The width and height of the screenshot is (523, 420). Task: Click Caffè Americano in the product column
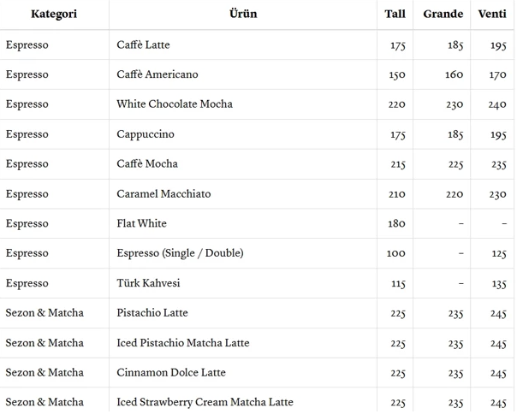tap(157, 74)
